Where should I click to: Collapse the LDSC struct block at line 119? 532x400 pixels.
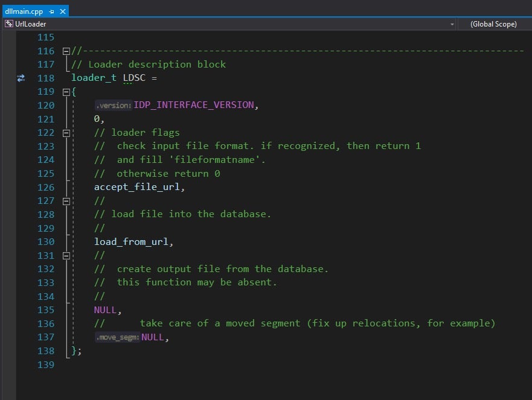tap(66, 92)
